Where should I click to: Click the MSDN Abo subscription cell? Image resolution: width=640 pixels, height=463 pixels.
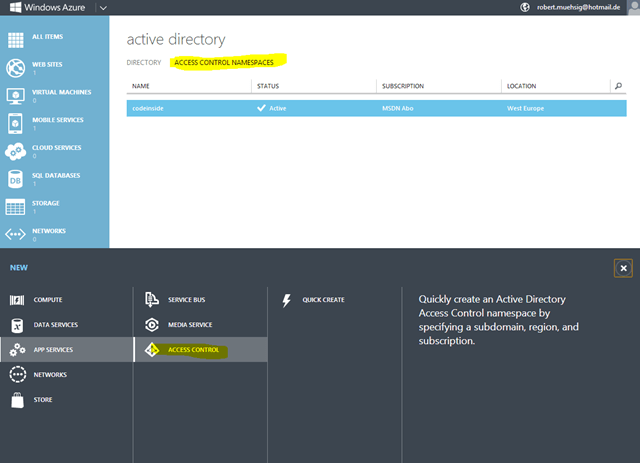tap(398, 108)
